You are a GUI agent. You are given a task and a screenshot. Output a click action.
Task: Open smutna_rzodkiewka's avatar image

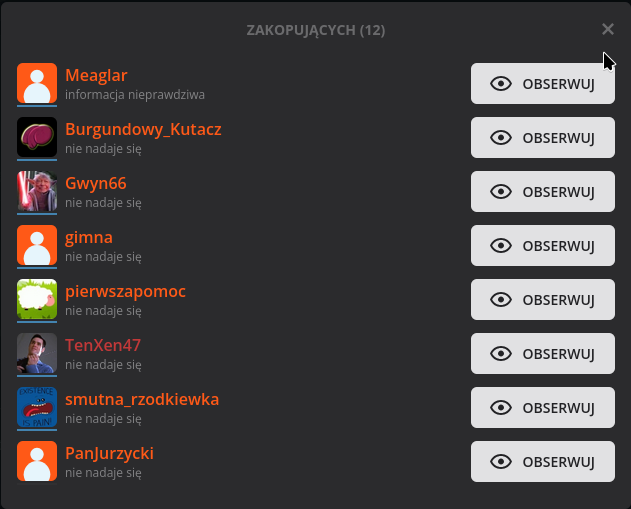pos(37,407)
